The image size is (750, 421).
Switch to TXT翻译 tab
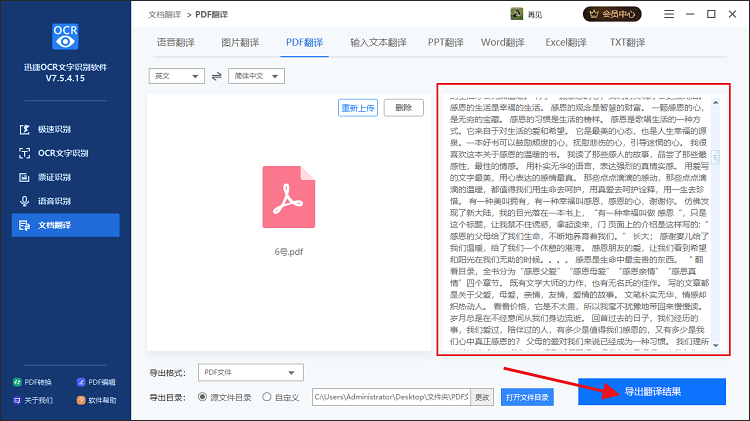tap(627, 43)
